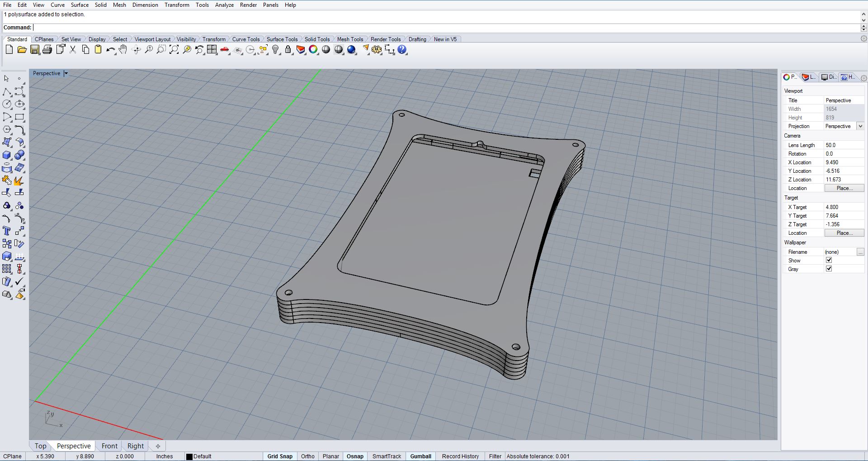868x461 pixels.
Task: Open the Surface menu
Action: pos(80,5)
